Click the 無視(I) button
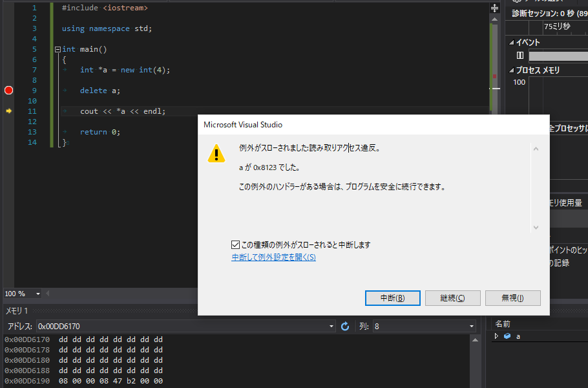Viewport: 588px width, 388px height. (x=512, y=298)
